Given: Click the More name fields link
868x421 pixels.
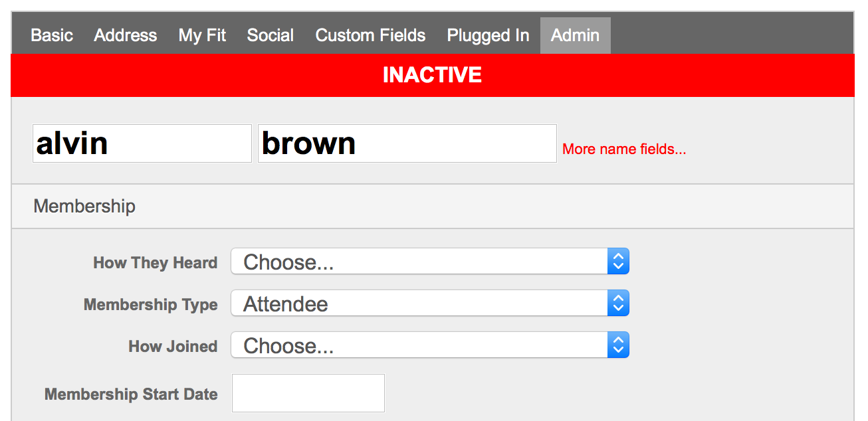Looking at the screenshot, I should click(x=623, y=149).
